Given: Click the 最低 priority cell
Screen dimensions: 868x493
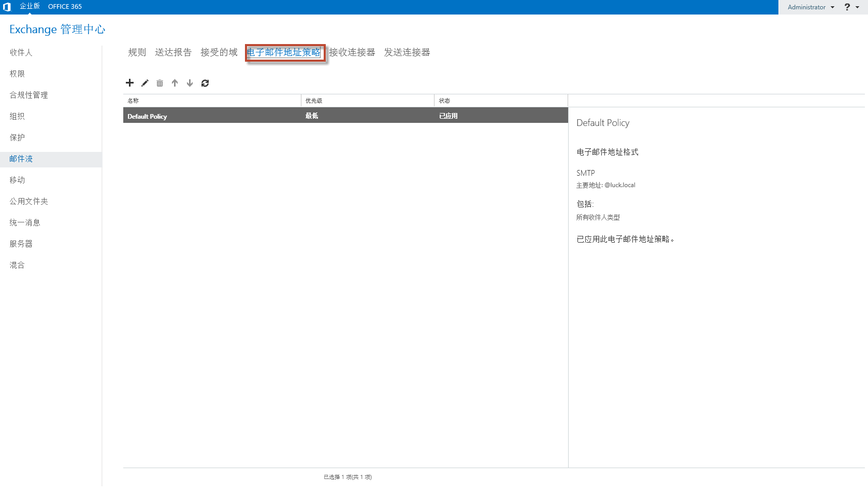Looking at the screenshot, I should click(x=312, y=116).
